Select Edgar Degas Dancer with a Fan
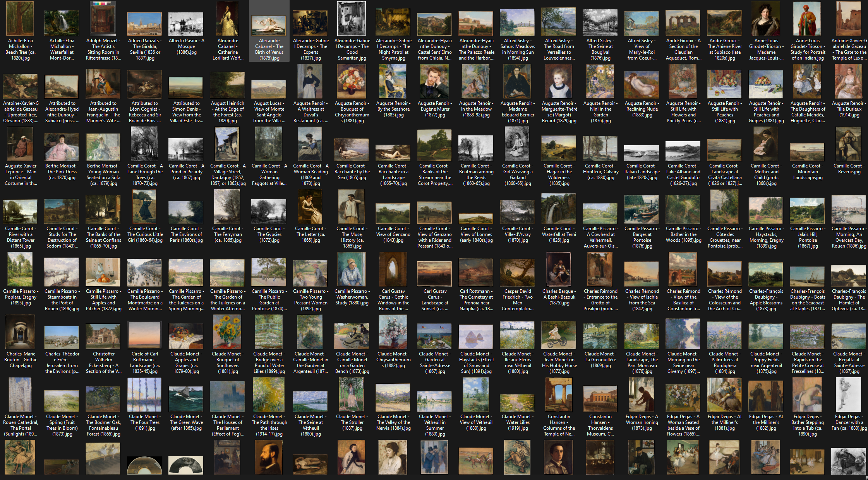This screenshot has height=480, width=868. click(849, 395)
